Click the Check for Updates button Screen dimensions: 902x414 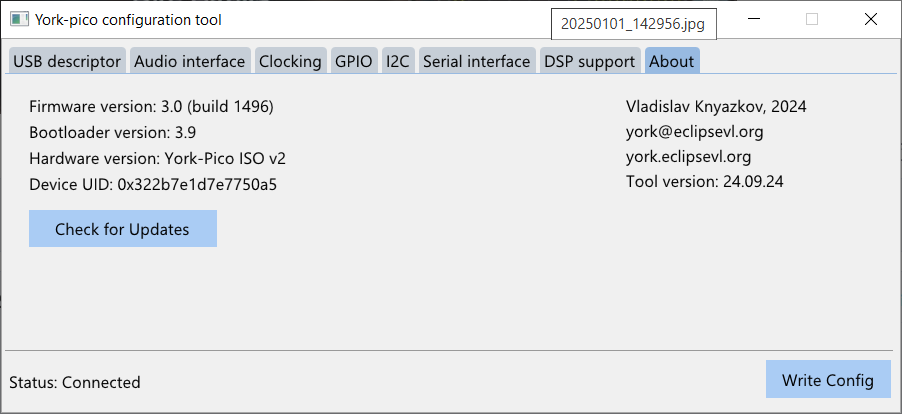pyautogui.click(x=123, y=229)
